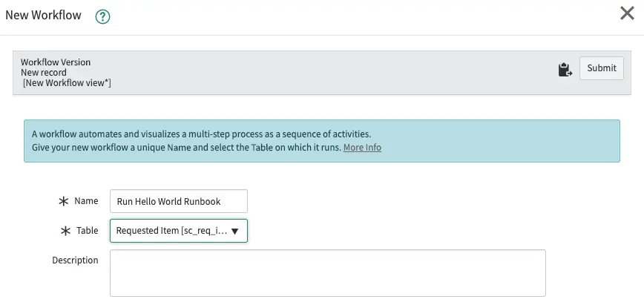Click the blue workflow info banner text

[201, 134]
